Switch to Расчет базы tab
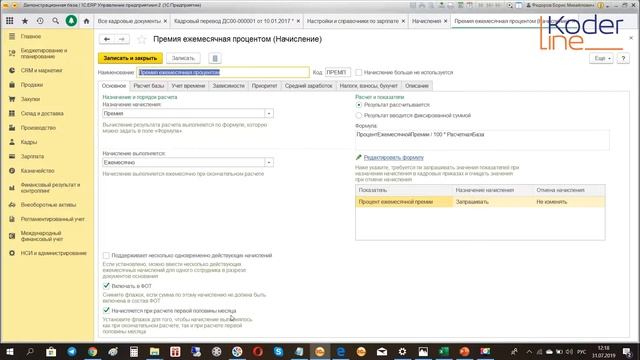 coord(149,86)
